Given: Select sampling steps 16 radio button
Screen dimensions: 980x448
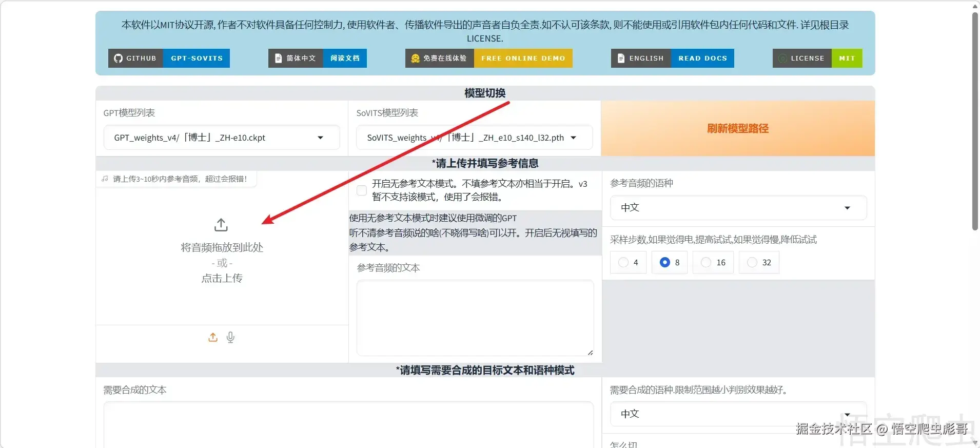Looking at the screenshot, I should coord(706,262).
